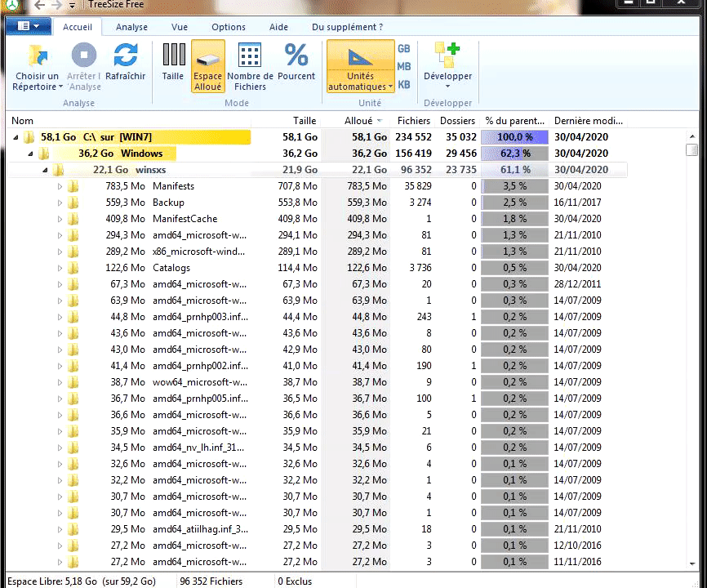Image resolution: width=707 pixels, height=588 pixels.
Task: Expand the Catalogs folder
Action: click(60, 268)
